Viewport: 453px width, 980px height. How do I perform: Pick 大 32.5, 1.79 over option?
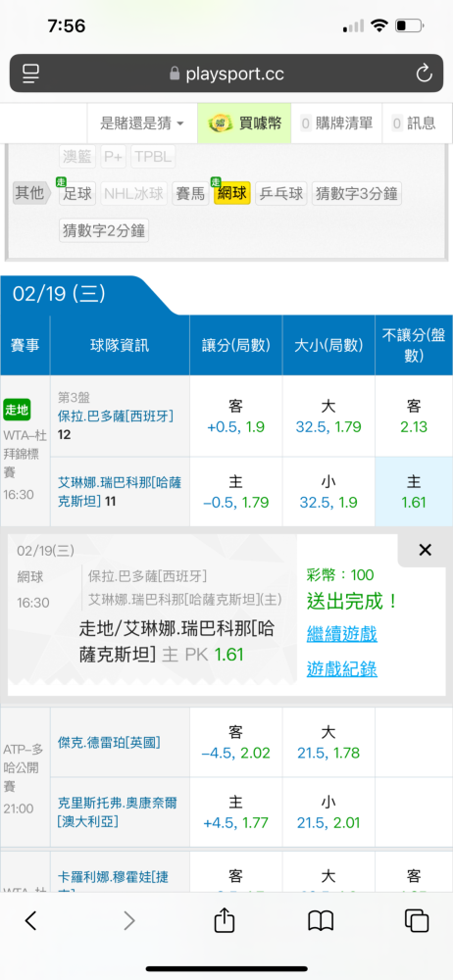coord(328,416)
